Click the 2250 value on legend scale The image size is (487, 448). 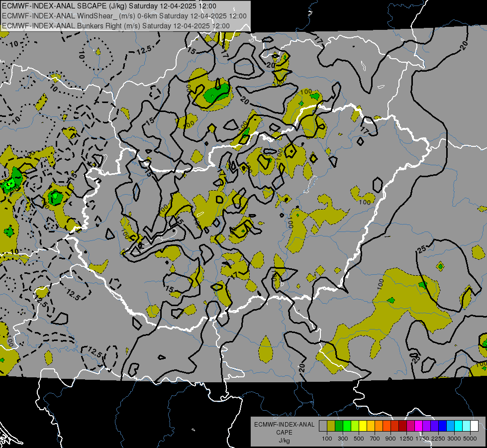(438, 439)
